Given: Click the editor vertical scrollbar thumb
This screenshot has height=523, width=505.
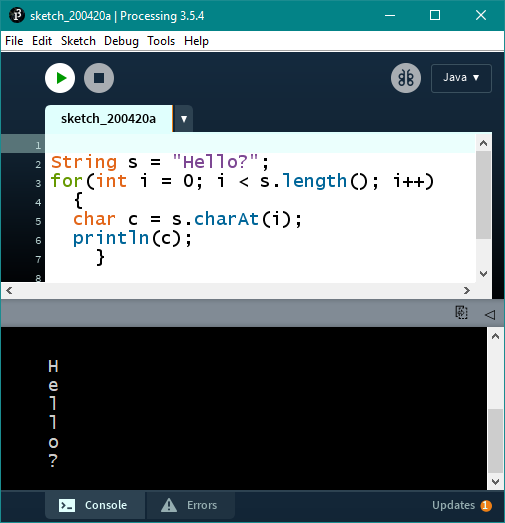Looking at the screenshot, I should (483, 195).
